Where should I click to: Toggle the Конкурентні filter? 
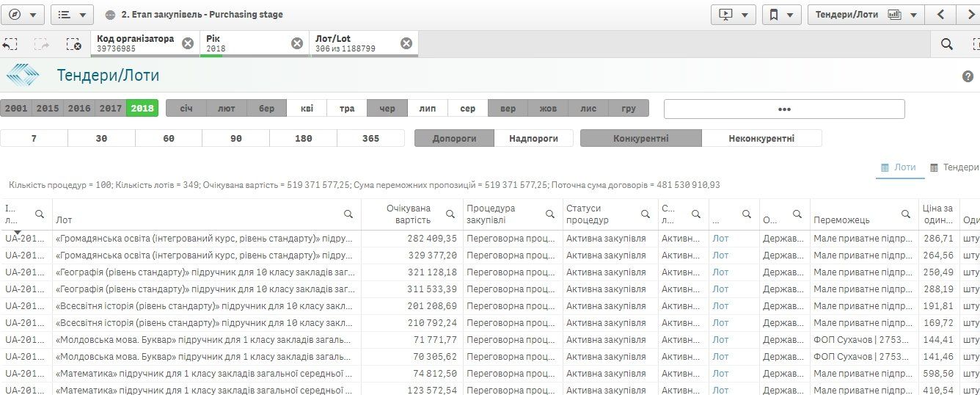coord(641,138)
